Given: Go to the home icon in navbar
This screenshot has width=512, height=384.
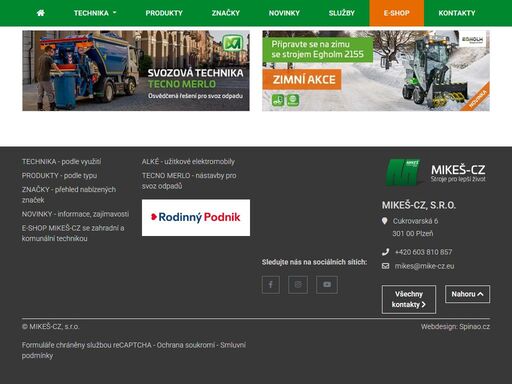Looking at the screenshot, I should coord(41,13).
